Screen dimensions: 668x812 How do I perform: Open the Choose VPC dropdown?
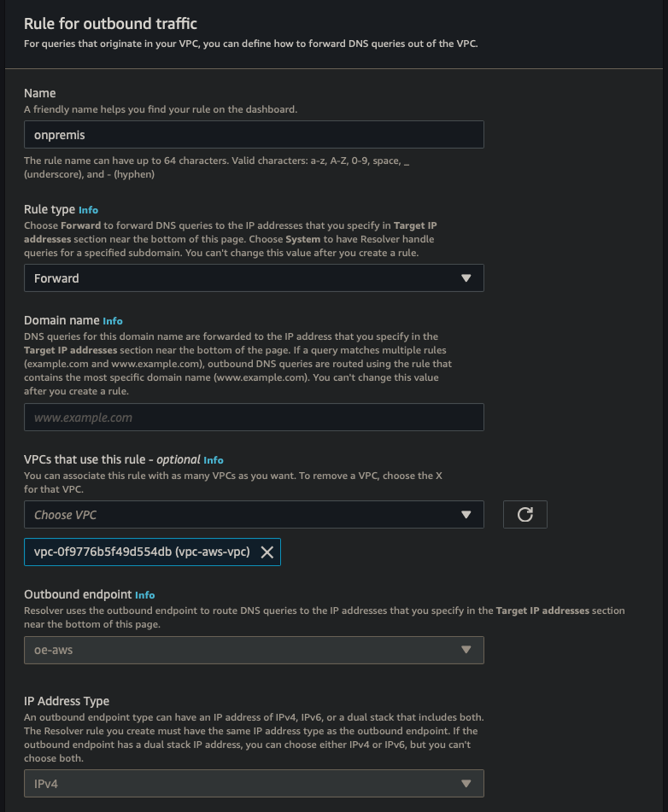(254, 514)
